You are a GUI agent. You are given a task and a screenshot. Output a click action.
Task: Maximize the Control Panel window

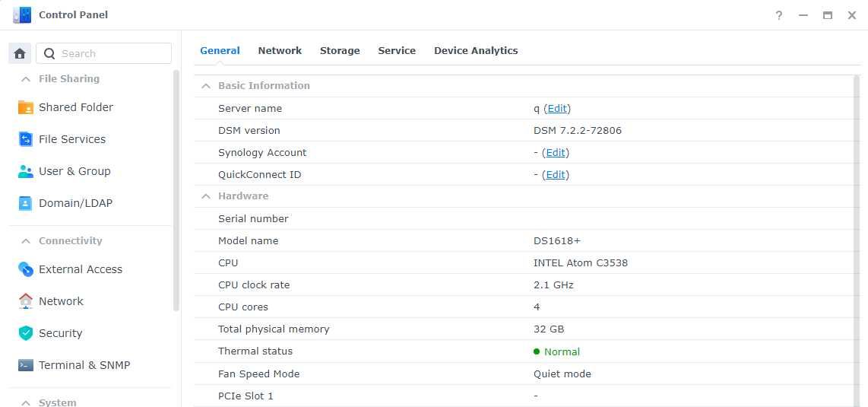(828, 15)
